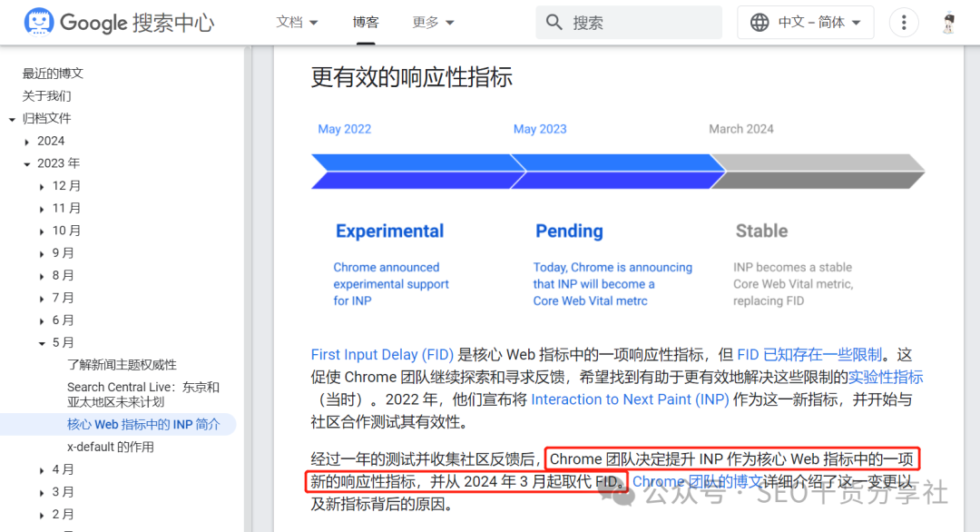The image size is (980, 532).
Task: Open 最近的博文 in sidebar
Action: pos(53,74)
